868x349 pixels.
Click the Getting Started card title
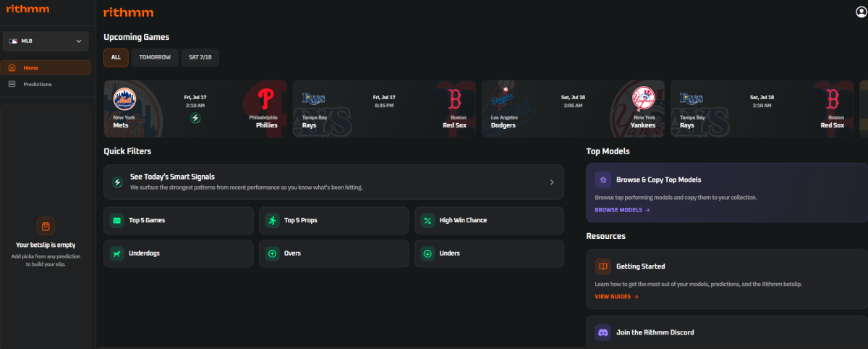click(641, 266)
